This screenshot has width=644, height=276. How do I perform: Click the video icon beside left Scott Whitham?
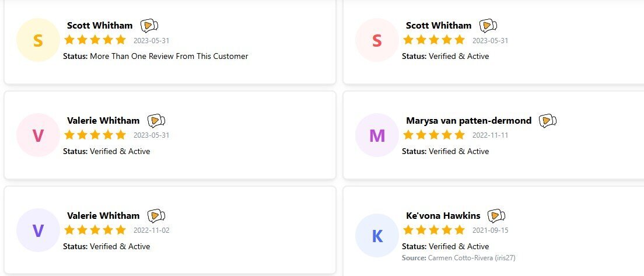coord(149,26)
